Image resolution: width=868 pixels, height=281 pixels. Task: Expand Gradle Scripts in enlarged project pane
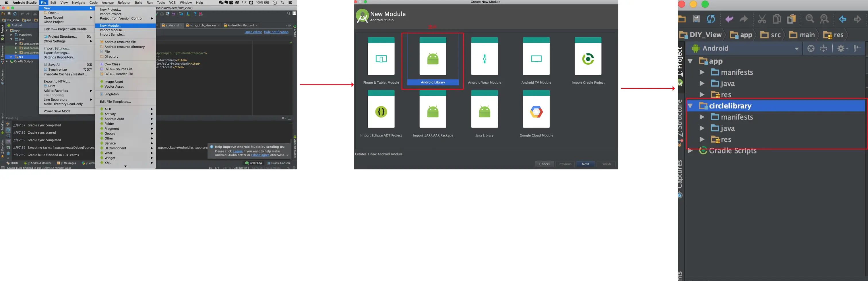690,151
